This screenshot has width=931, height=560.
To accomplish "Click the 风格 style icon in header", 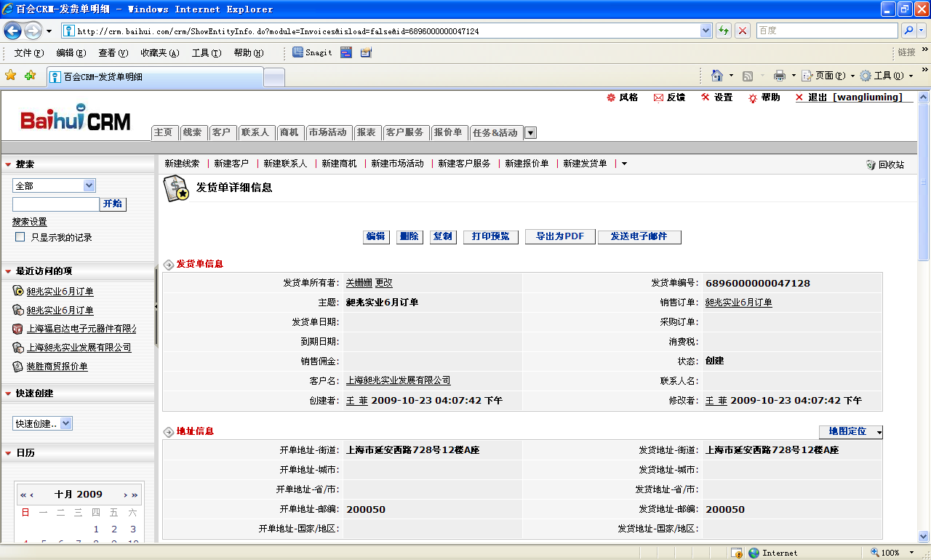I will 611,97.
